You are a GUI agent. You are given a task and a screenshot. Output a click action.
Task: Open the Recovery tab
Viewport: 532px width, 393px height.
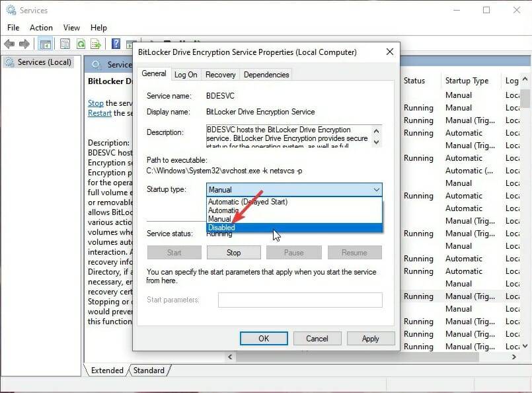tap(220, 74)
